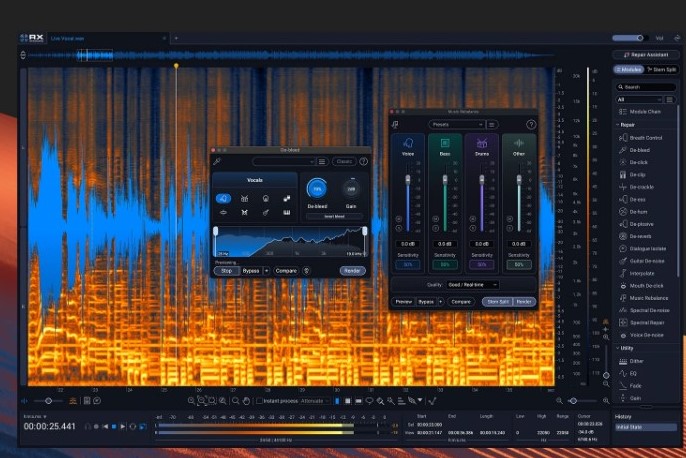Open help in the Music Rebalance window

tap(531, 125)
